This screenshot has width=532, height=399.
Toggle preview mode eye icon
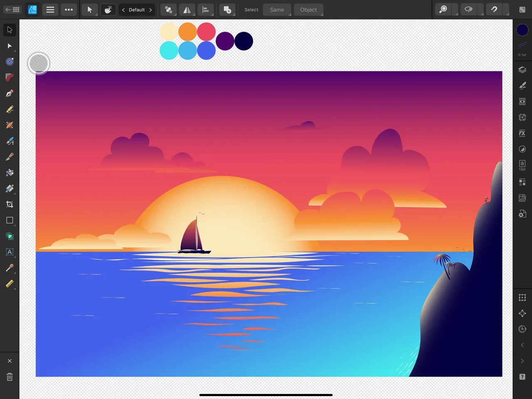(468, 10)
